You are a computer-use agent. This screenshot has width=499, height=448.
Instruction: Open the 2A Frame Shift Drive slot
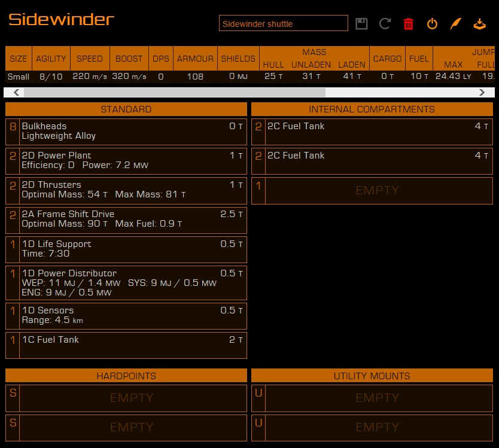point(126,220)
